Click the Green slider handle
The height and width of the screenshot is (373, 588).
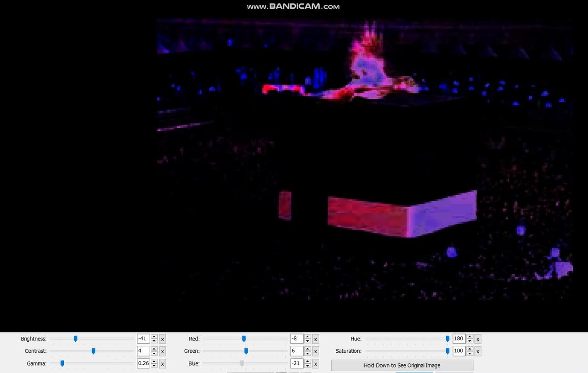[246, 351]
